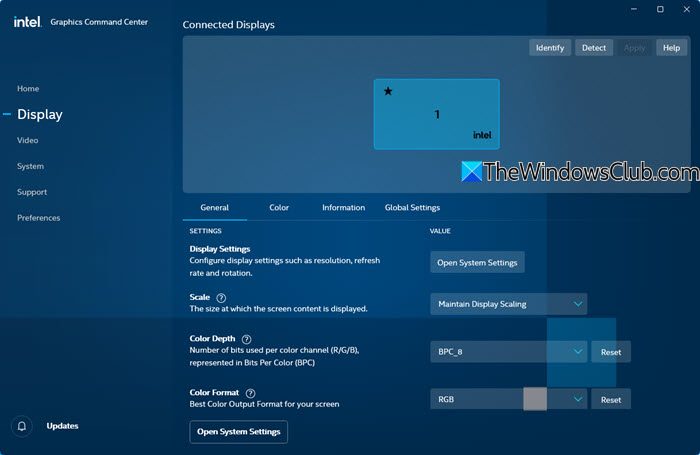The height and width of the screenshot is (455, 700).
Task: Switch to the Global Settings tab
Action: point(412,208)
